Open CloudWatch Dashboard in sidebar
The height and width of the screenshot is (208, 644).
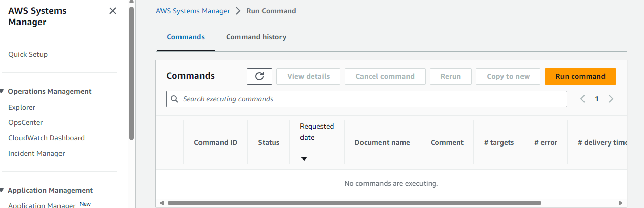pyautogui.click(x=46, y=138)
